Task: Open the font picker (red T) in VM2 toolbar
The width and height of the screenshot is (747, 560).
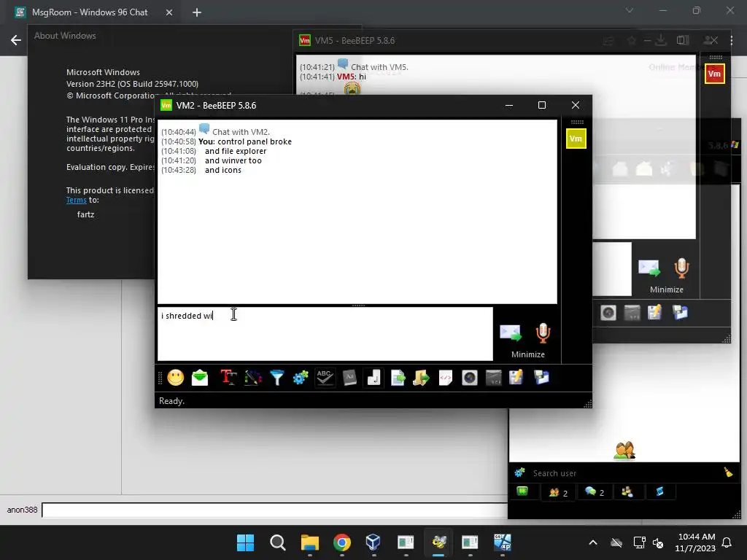Action: pyautogui.click(x=228, y=378)
